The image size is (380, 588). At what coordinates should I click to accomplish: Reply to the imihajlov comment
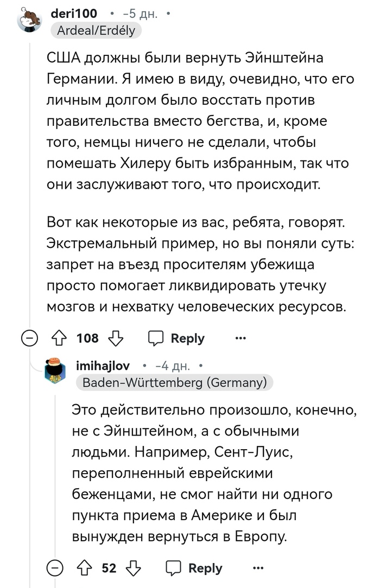[194, 568]
